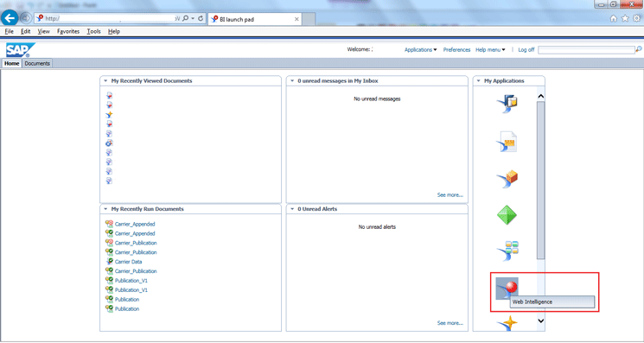
Task: Click the browser back arrow button
Action: tap(10, 18)
